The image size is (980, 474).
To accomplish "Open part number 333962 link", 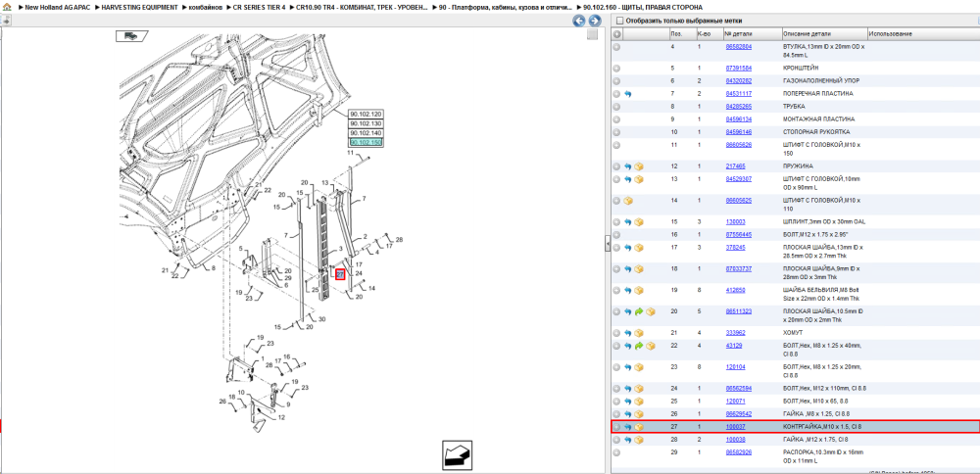I will (735, 334).
